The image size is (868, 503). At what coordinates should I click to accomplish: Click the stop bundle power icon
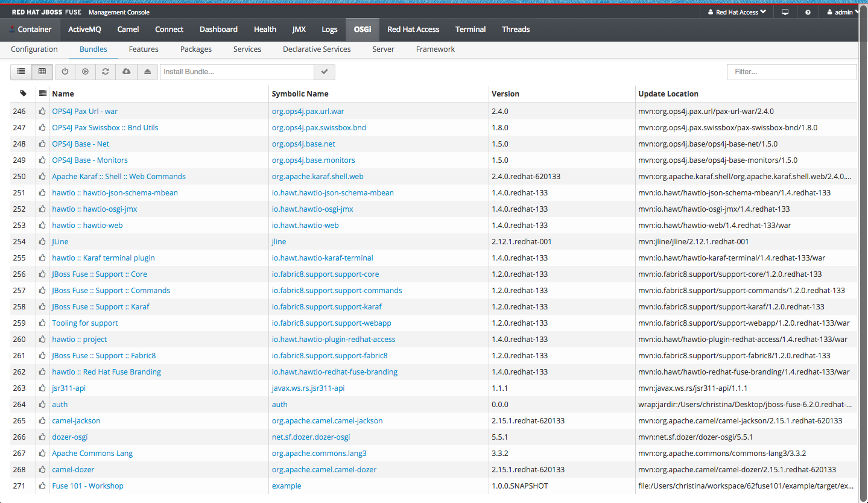pyautogui.click(x=65, y=72)
